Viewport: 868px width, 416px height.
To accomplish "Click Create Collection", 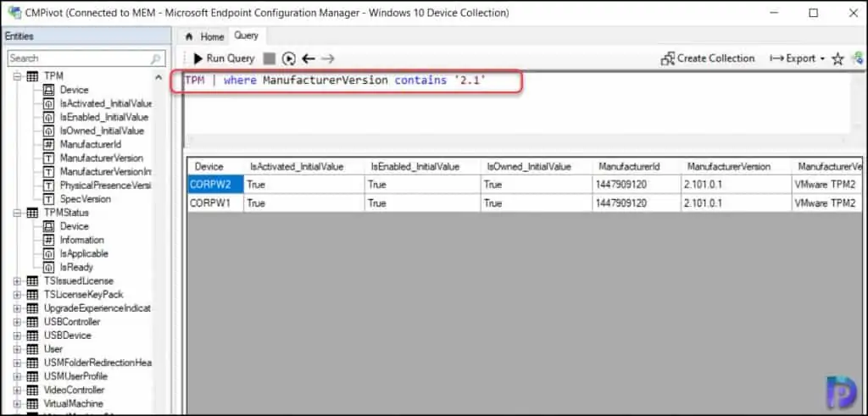I will click(708, 58).
